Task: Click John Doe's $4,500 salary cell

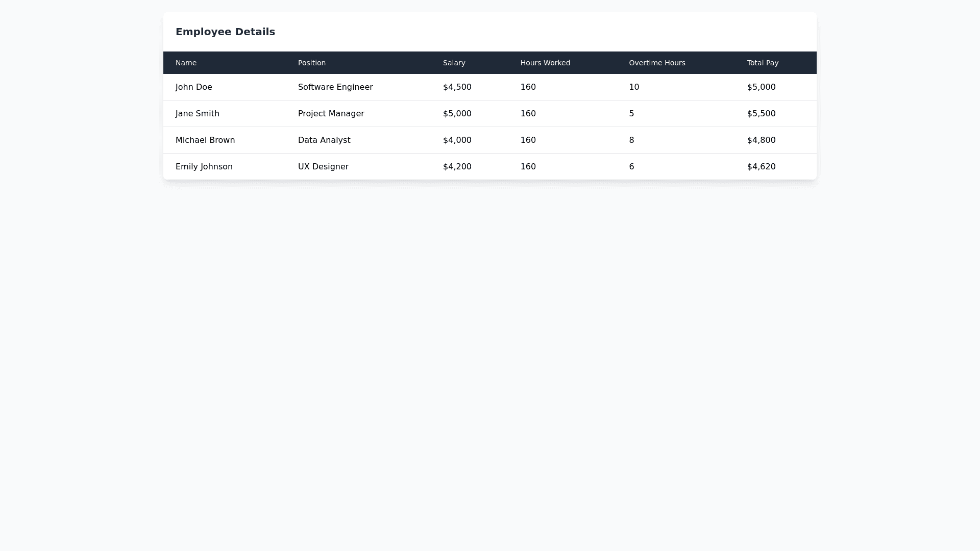Action: click(x=457, y=87)
